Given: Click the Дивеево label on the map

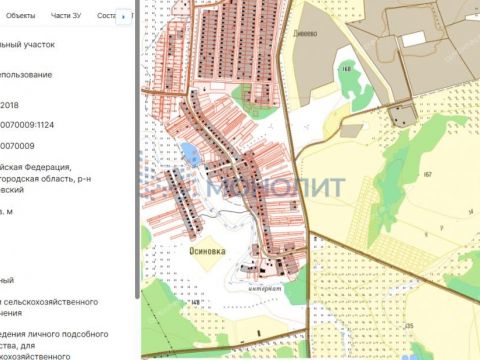Looking at the screenshot, I should click(x=305, y=33).
